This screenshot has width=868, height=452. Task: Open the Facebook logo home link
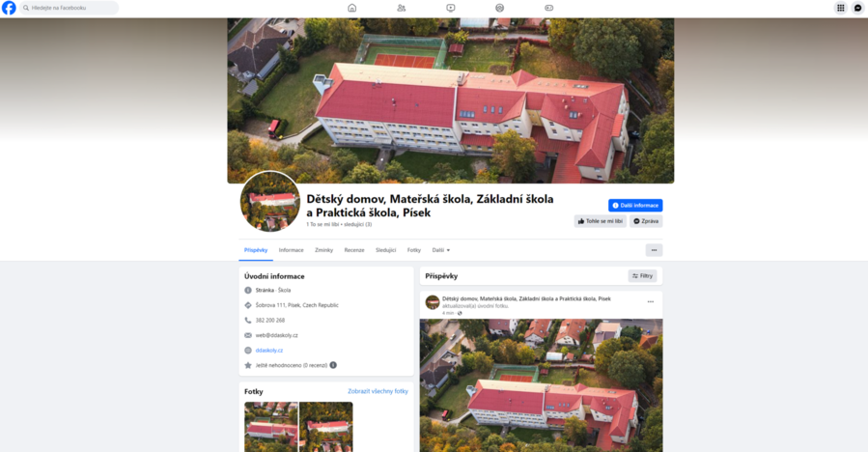point(9,8)
